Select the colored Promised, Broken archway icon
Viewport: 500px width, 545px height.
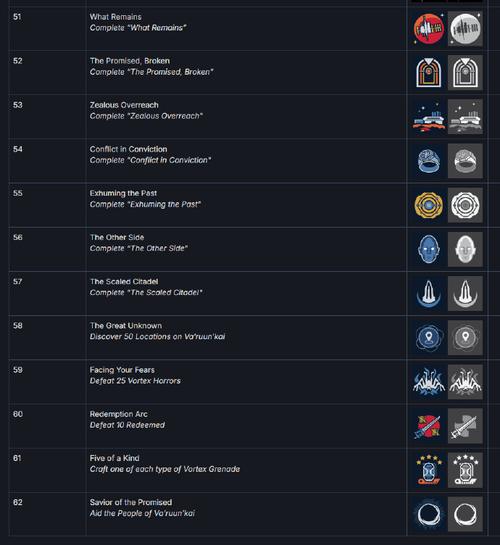(x=429, y=73)
